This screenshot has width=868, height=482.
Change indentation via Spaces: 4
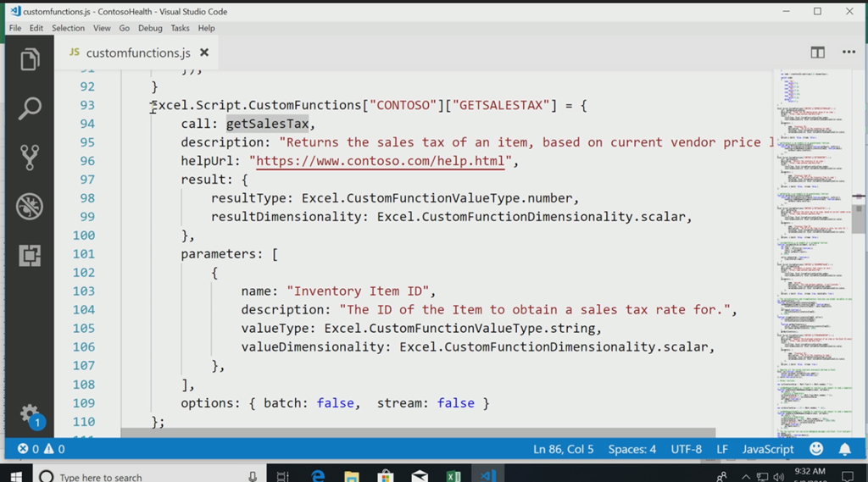click(x=632, y=449)
